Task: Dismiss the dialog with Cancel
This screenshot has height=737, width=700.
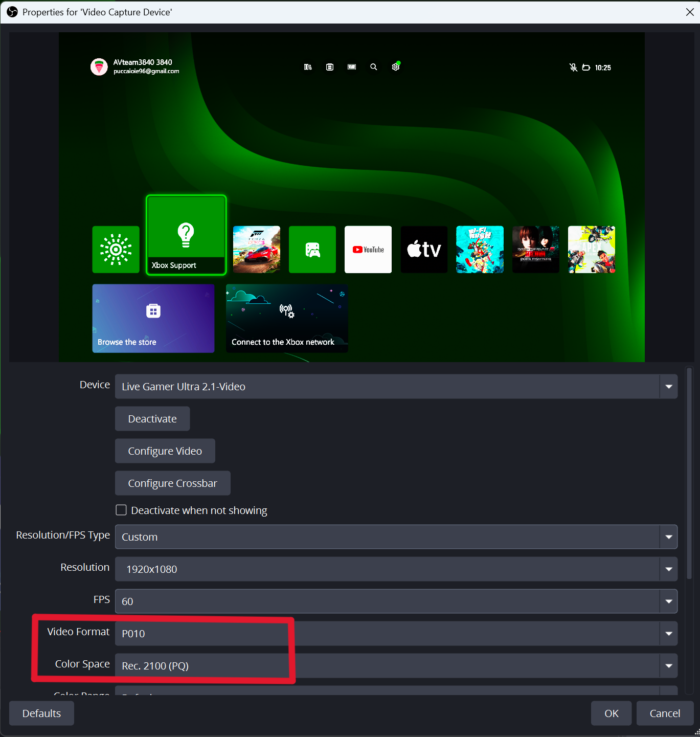Action: coord(665,713)
